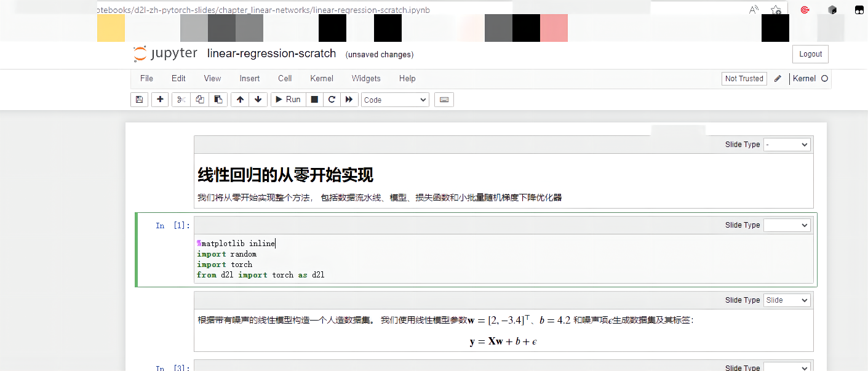Viewport: 868px width, 371px height.
Task: Click the pencil edit-mode indicator icon
Action: [x=778, y=79]
